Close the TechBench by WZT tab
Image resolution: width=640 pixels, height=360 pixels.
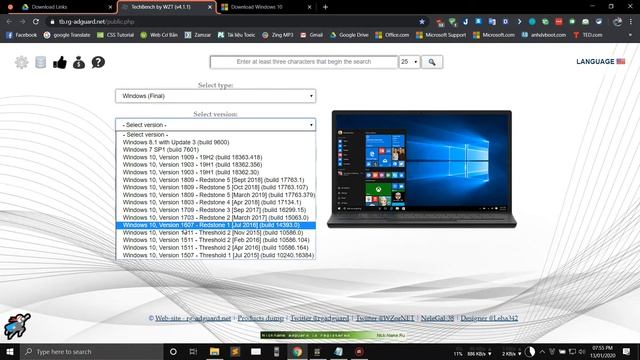pos(210,7)
